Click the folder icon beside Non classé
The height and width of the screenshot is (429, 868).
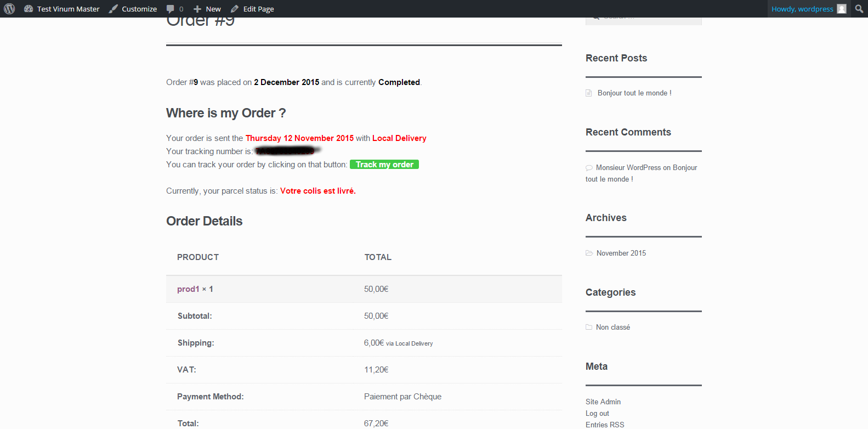[589, 327]
